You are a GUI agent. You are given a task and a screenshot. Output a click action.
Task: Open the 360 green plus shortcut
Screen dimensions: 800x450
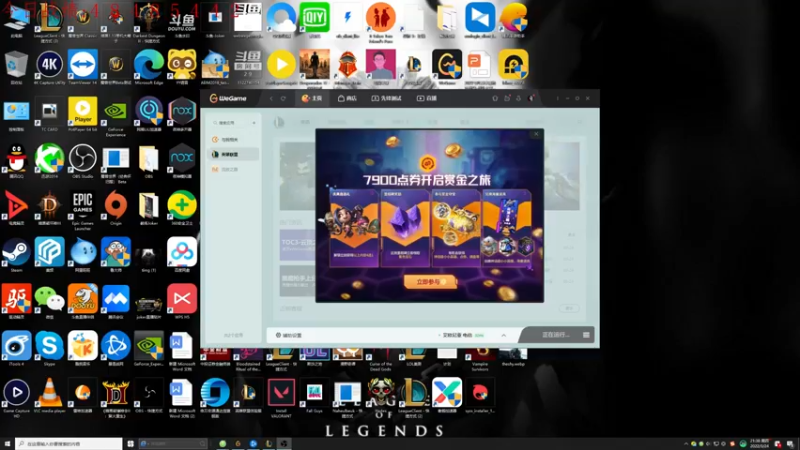[x=182, y=208]
